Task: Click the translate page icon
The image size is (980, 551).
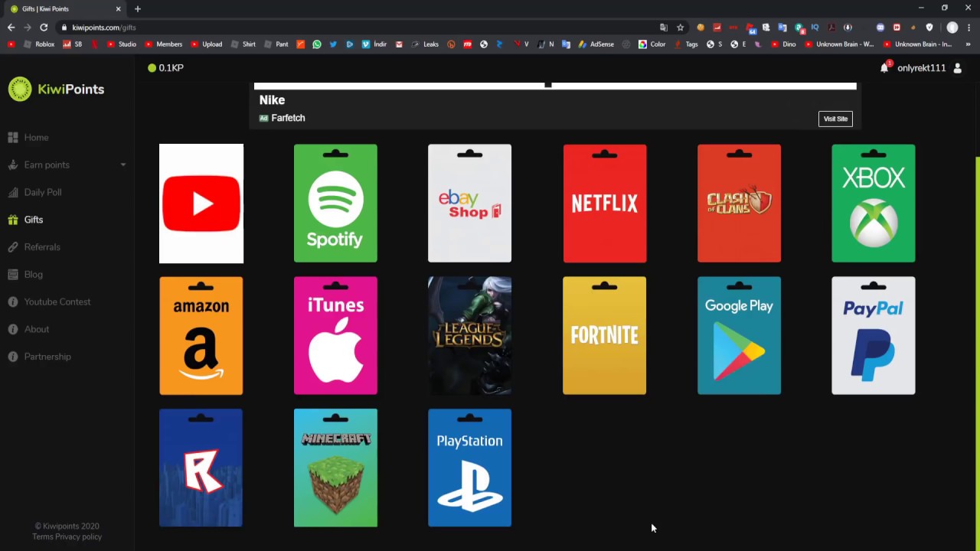Action: (x=663, y=28)
